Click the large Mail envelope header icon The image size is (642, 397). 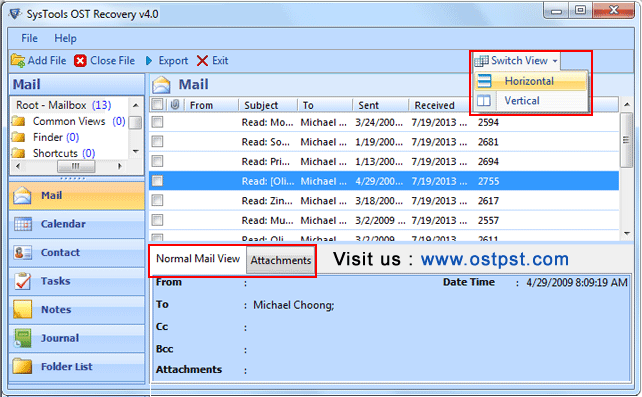(161, 85)
